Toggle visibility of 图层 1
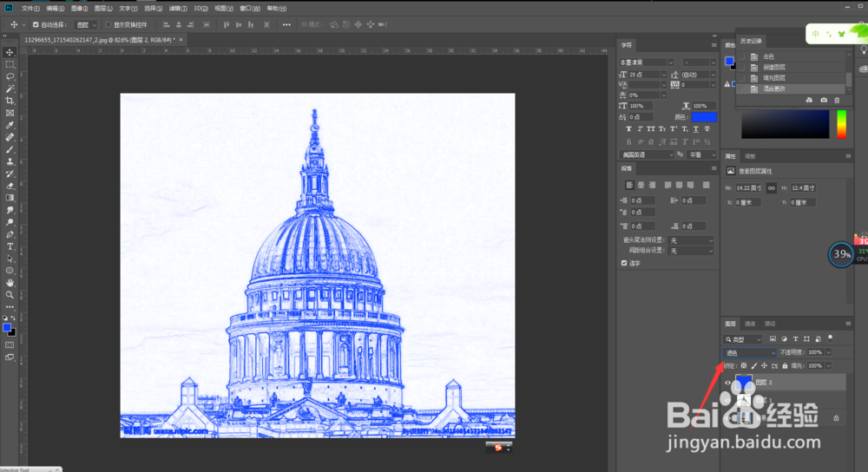 727,400
